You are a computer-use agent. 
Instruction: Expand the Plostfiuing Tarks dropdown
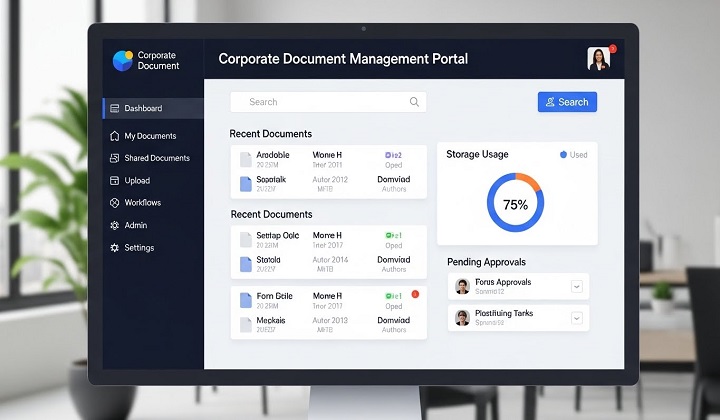click(577, 318)
